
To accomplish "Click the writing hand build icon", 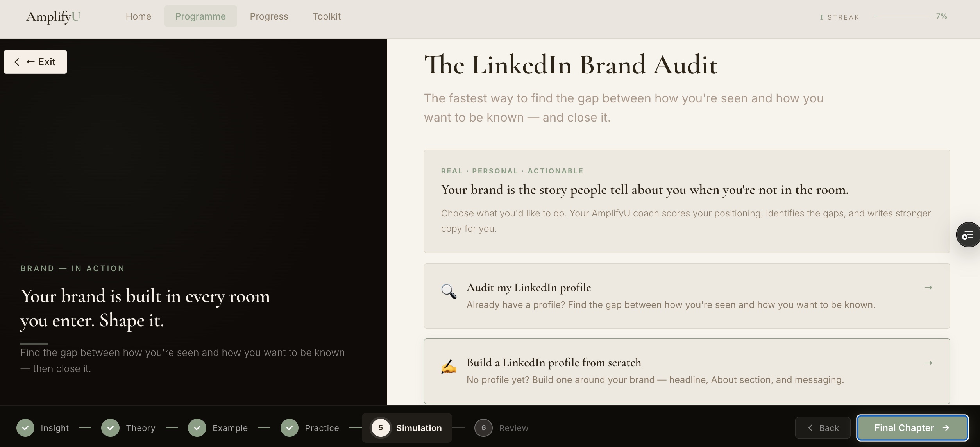I will (449, 367).
